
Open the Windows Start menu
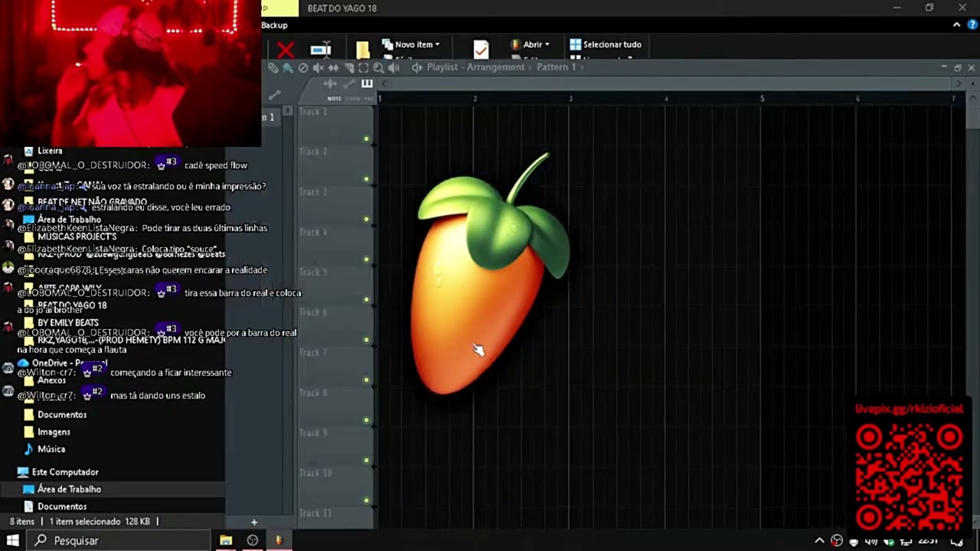(x=13, y=540)
